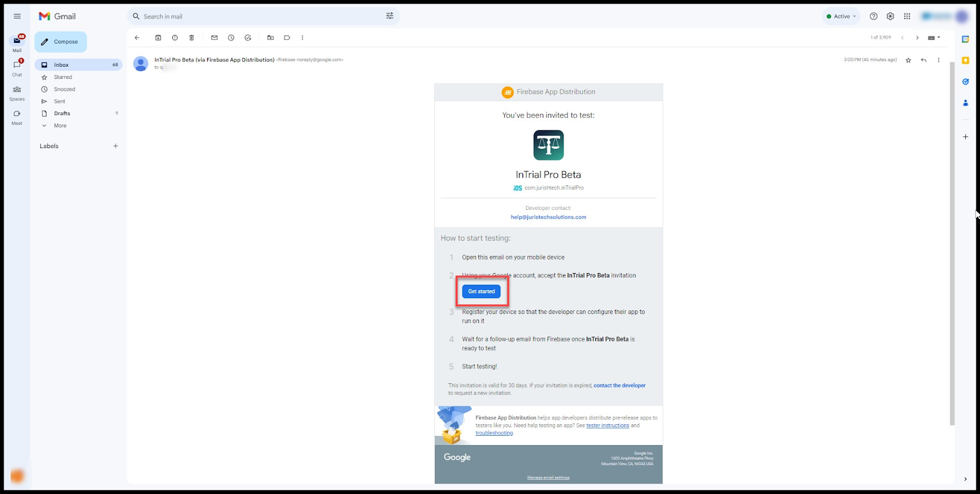This screenshot has width=980, height=494.
Task: Mark the email as unread
Action: 214,38
